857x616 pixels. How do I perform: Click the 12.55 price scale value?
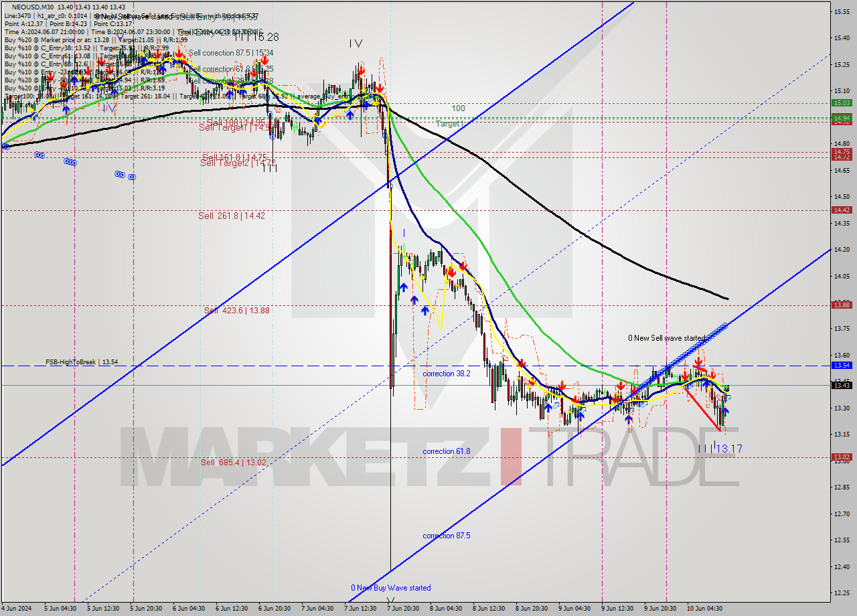coord(841,540)
